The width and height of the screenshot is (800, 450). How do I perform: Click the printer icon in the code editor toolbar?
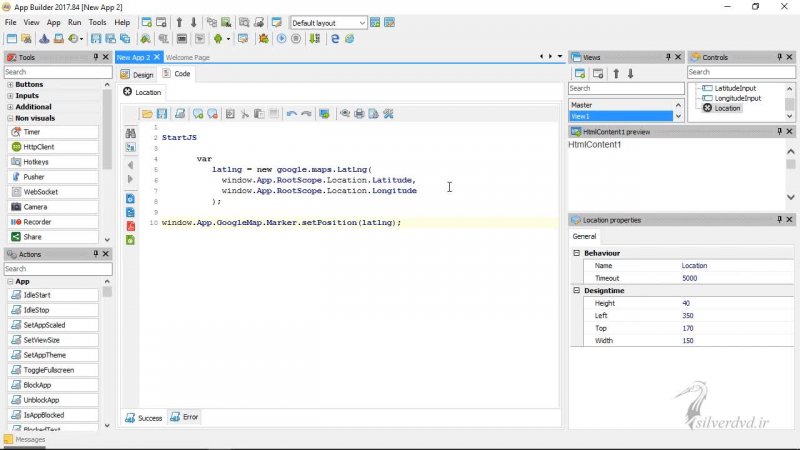pos(359,114)
